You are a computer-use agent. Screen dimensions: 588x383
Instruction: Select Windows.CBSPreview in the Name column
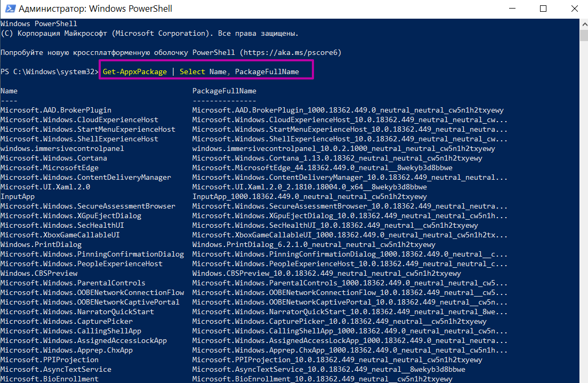point(39,274)
